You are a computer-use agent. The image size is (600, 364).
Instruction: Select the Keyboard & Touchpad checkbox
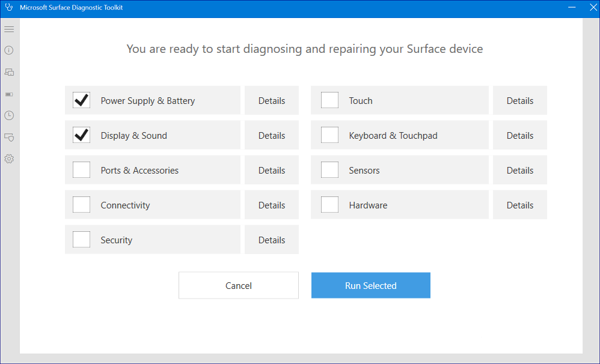pyautogui.click(x=329, y=135)
